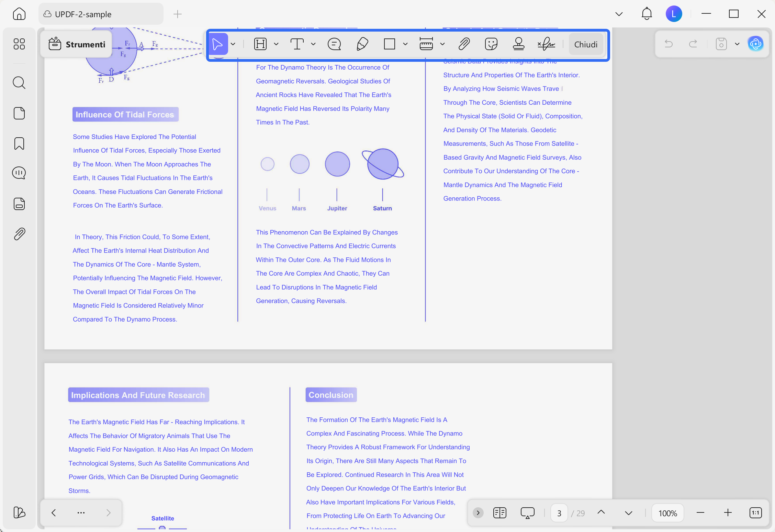
Task: Open the thumbnails grid panel in sidebar
Action: click(19, 44)
